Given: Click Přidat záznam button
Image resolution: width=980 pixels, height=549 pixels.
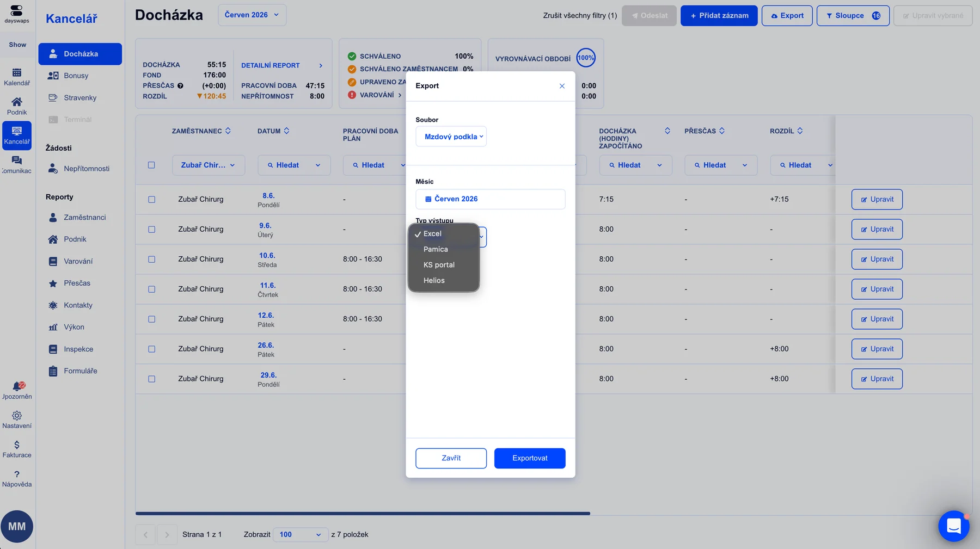Looking at the screenshot, I should 719,16.
